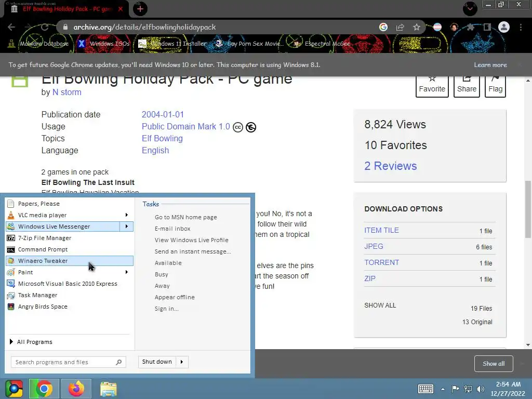Click SHOW ALL download files
This screenshot has height=399, width=532.
(x=380, y=305)
